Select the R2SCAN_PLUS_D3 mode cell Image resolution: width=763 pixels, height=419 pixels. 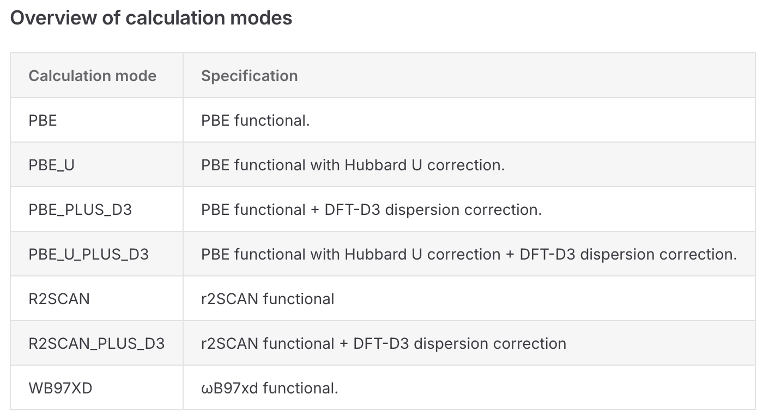[x=96, y=344]
